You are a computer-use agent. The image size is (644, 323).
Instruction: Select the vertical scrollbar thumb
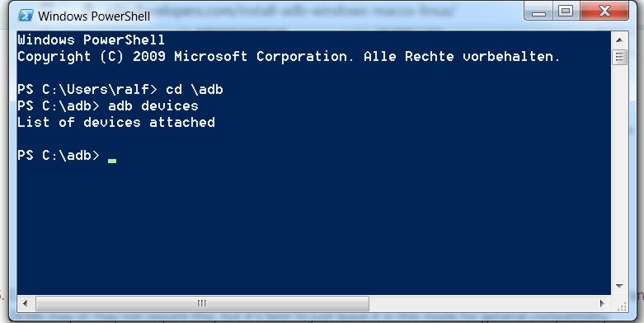(x=619, y=57)
